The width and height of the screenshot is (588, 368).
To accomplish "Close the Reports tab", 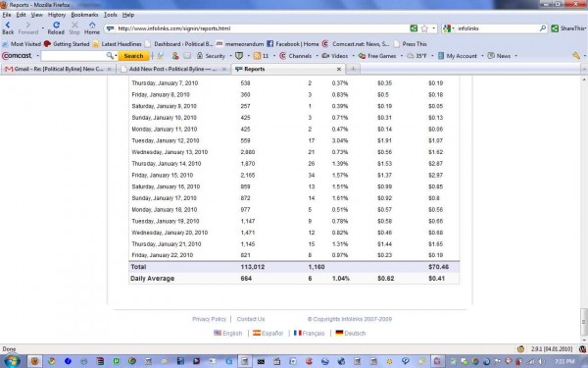I will tap(339, 69).
